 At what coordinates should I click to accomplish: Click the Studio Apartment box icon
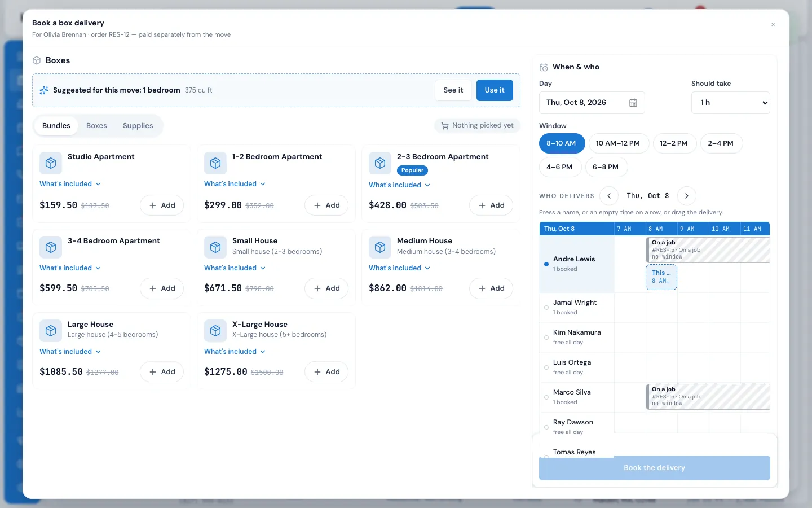point(51,163)
